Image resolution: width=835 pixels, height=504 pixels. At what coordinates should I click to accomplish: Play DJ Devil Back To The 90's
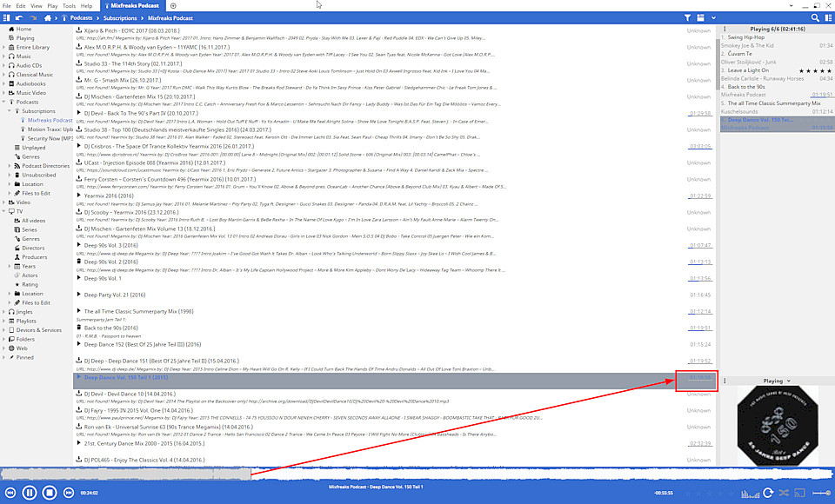click(x=79, y=113)
